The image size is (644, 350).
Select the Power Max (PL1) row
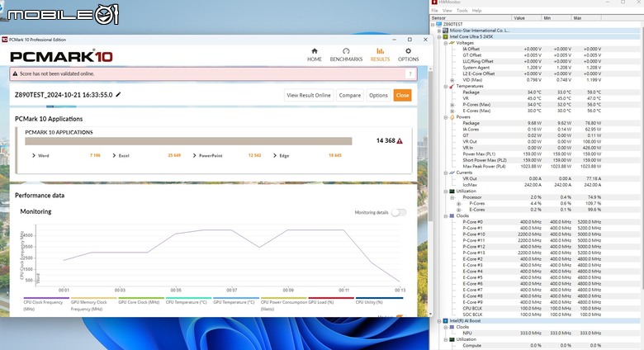(532, 154)
